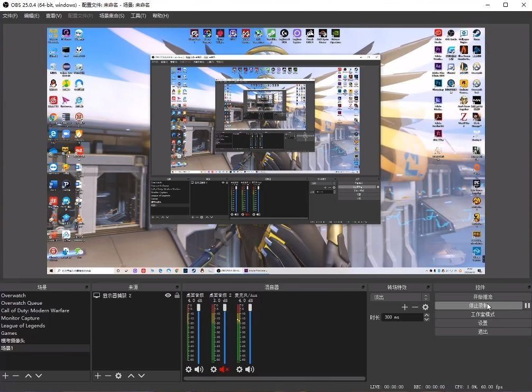Move the selected source down

pos(141,376)
